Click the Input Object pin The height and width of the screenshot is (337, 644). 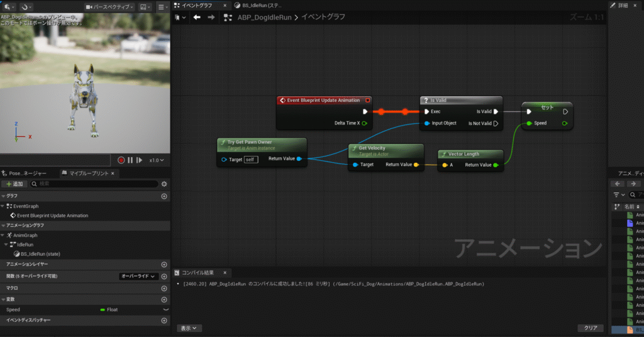pyautogui.click(x=427, y=123)
